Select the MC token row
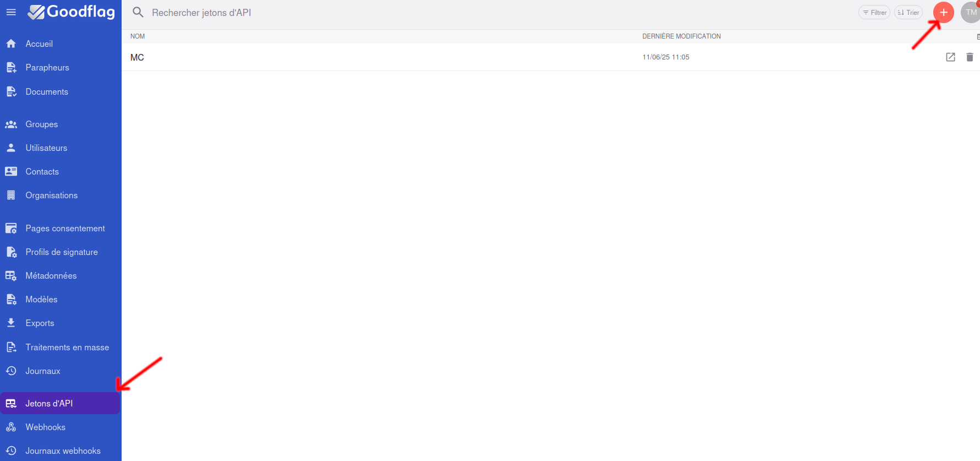The image size is (980, 461). click(x=385, y=57)
